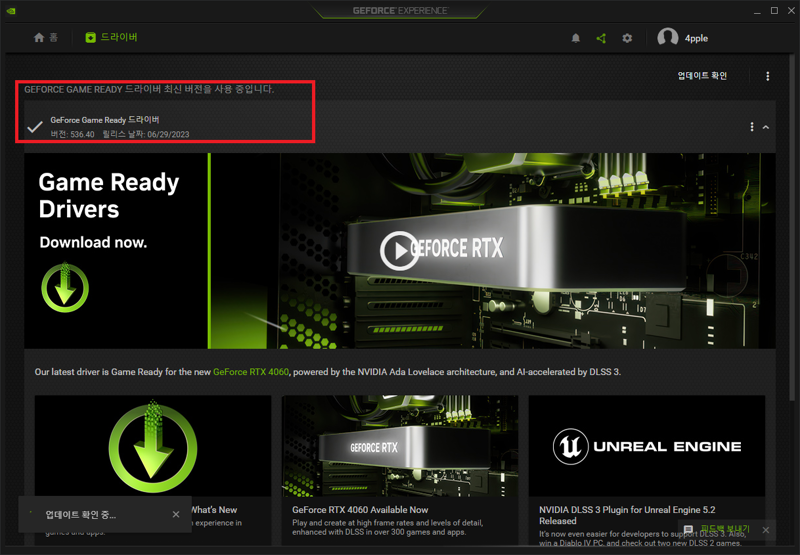Click the GeForce Game Ready 드라이버 name
Screen dimensions: 800x555
[105, 120]
